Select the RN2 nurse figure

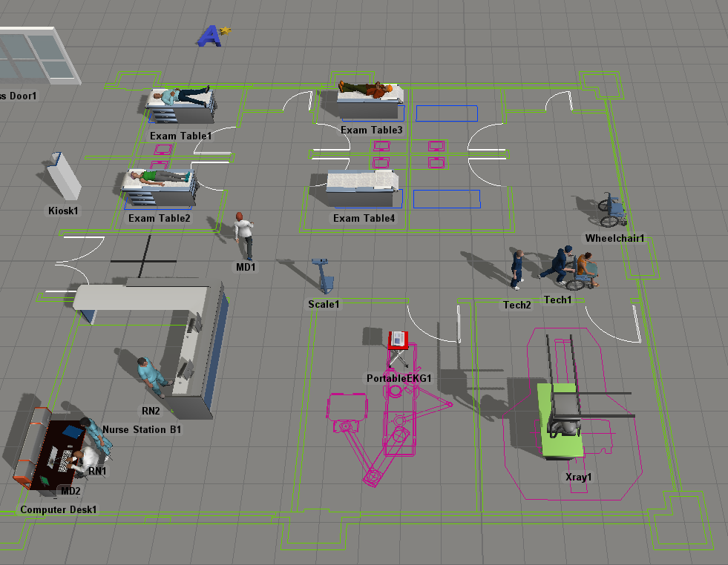pyautogui.click(x=151, y=375)
